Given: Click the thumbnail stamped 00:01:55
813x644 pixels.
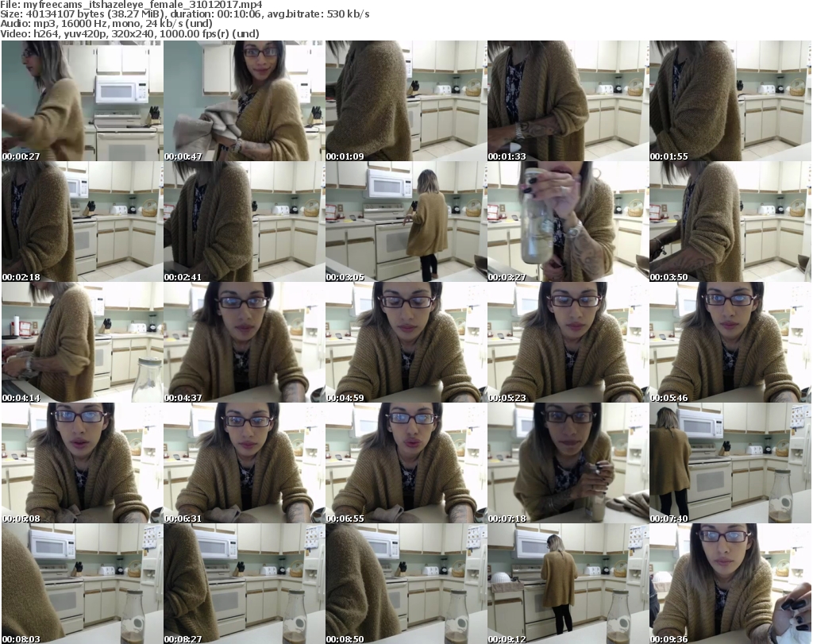Looking at the screenshot, I should click(x=730, y=101).
